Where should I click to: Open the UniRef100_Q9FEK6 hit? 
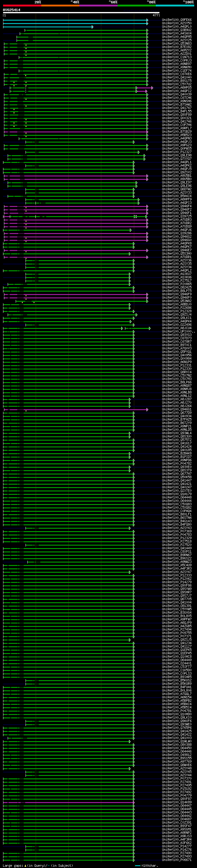tap(176, 20)
